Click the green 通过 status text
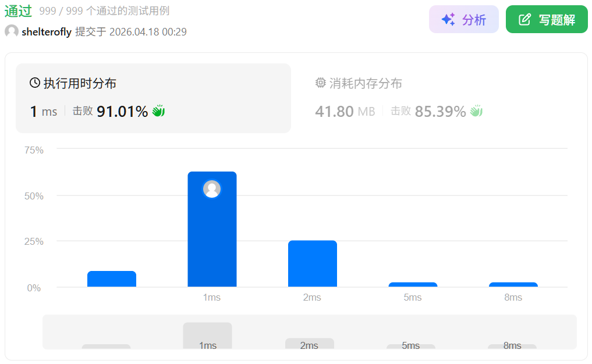592x364 pixels. point(18,12)
